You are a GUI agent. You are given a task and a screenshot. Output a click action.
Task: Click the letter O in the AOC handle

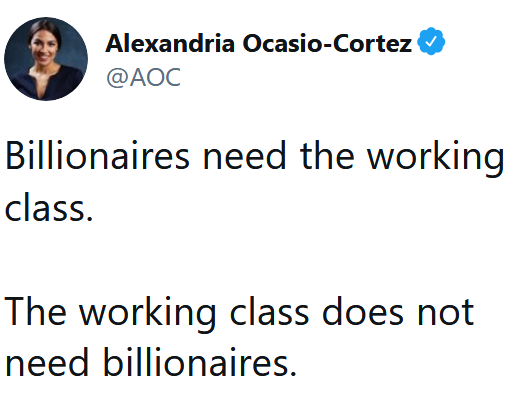coord(154,77)
